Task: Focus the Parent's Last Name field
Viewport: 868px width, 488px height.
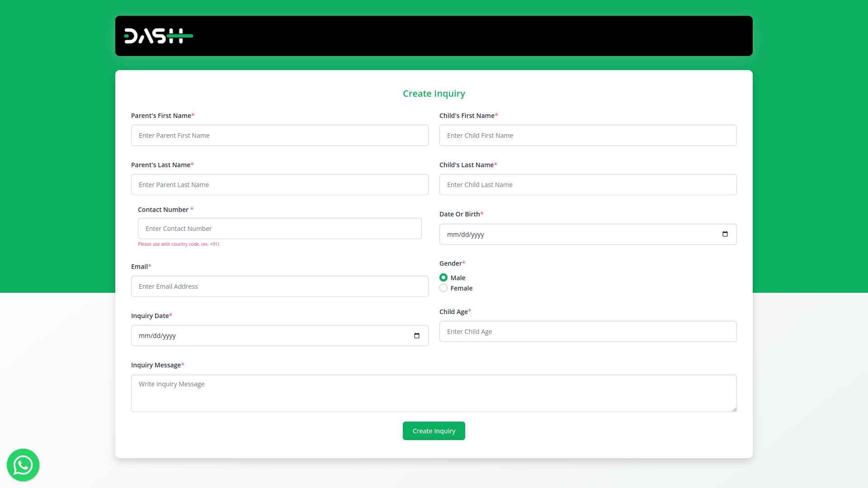Action: pyautogui.click(x=279, y=185)
